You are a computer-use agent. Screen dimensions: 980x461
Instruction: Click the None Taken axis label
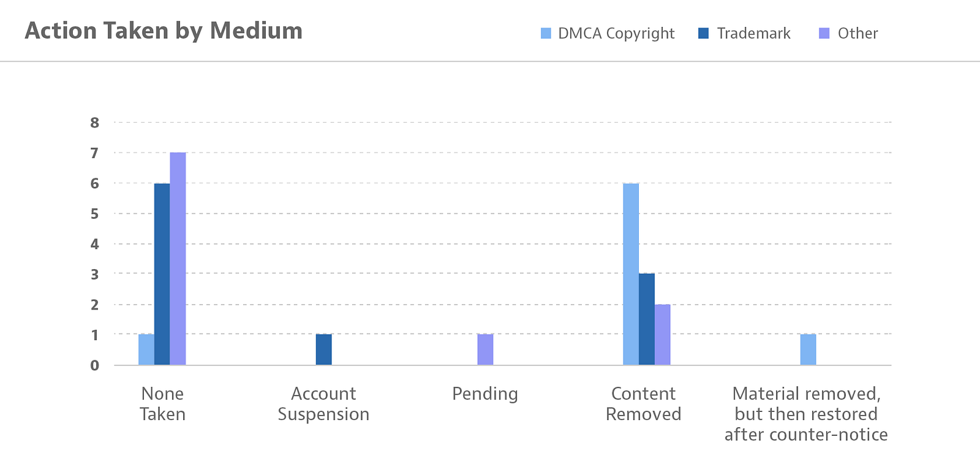pyautogui.click(x=162, y=403)
